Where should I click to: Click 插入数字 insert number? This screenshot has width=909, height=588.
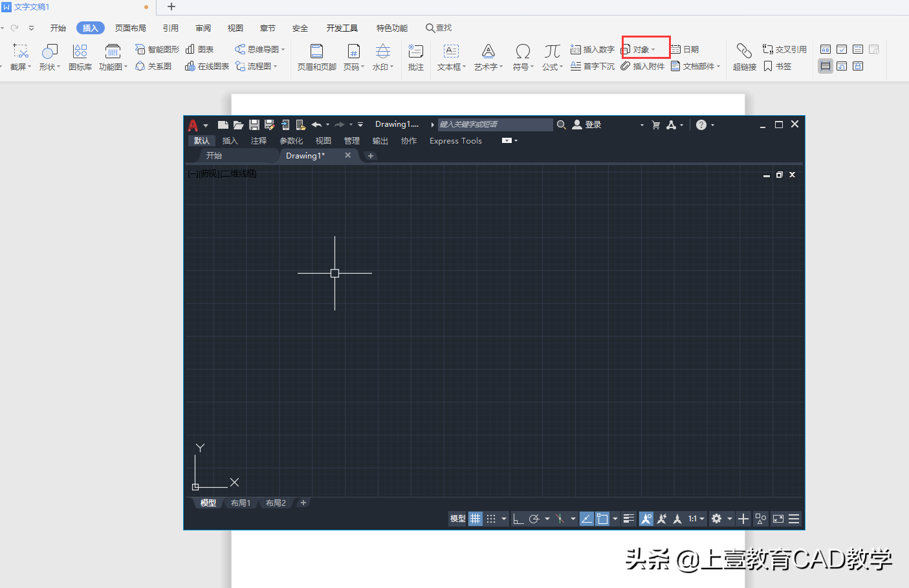[x=593, y=49]
